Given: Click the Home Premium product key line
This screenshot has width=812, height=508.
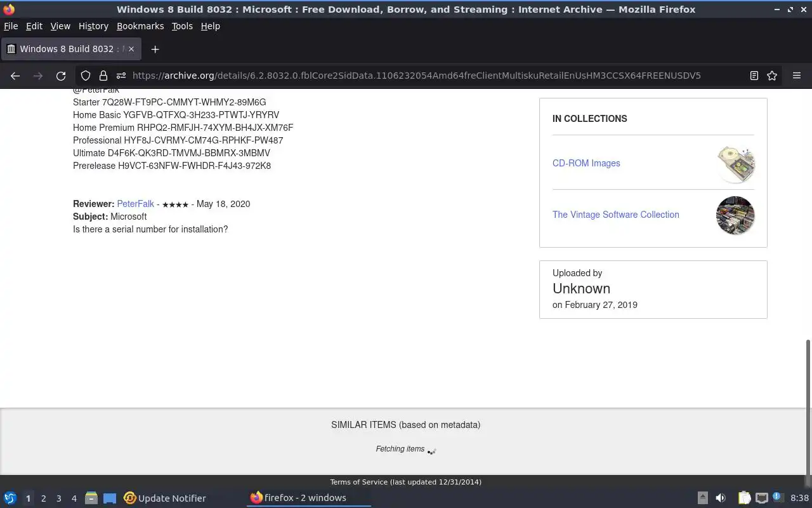Looking at the screenshot, I should 183,128.
